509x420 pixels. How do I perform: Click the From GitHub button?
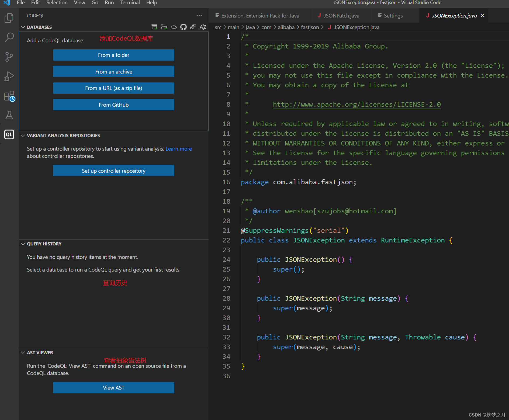coord(113,105)
